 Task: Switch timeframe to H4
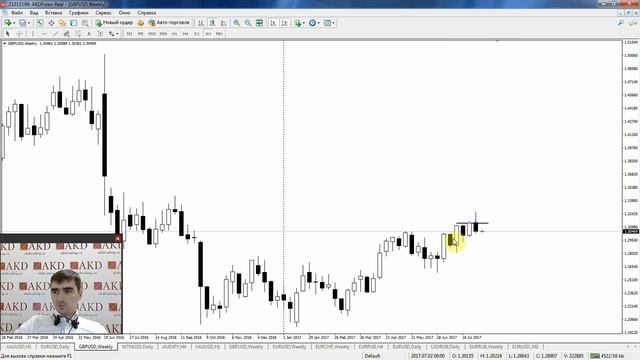point(185,33)
